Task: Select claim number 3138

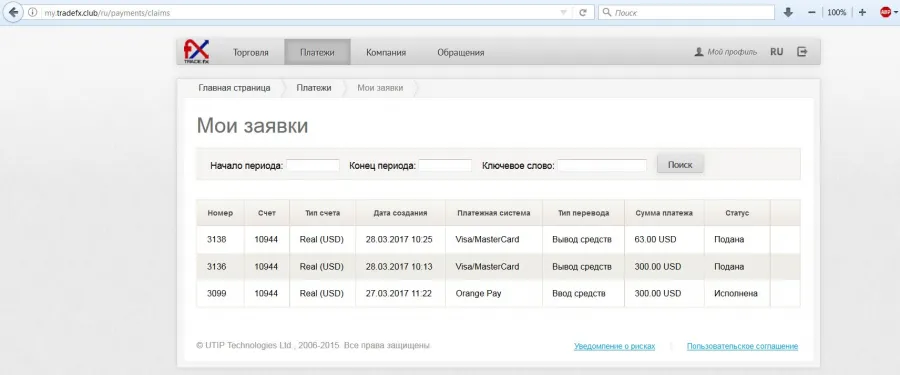Action: [x=217, y=239]
